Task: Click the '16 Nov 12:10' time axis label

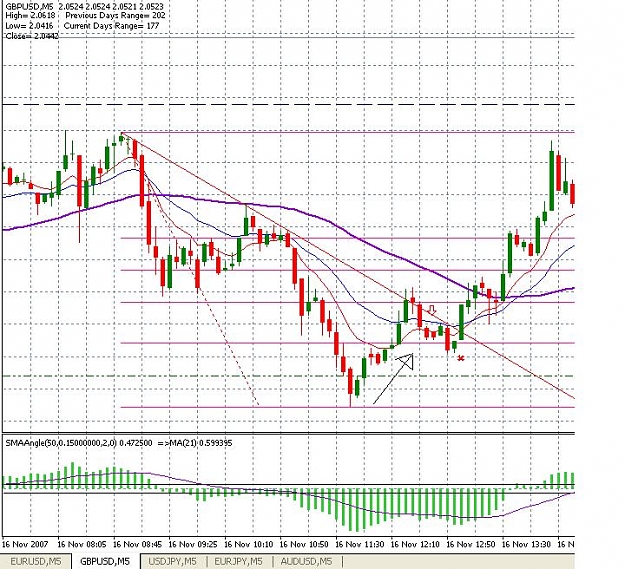Action: [415, 544]
